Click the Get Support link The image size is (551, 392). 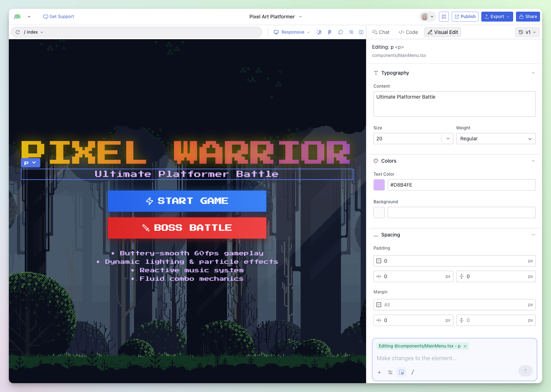pyautogui.click(x=58, y=17)
